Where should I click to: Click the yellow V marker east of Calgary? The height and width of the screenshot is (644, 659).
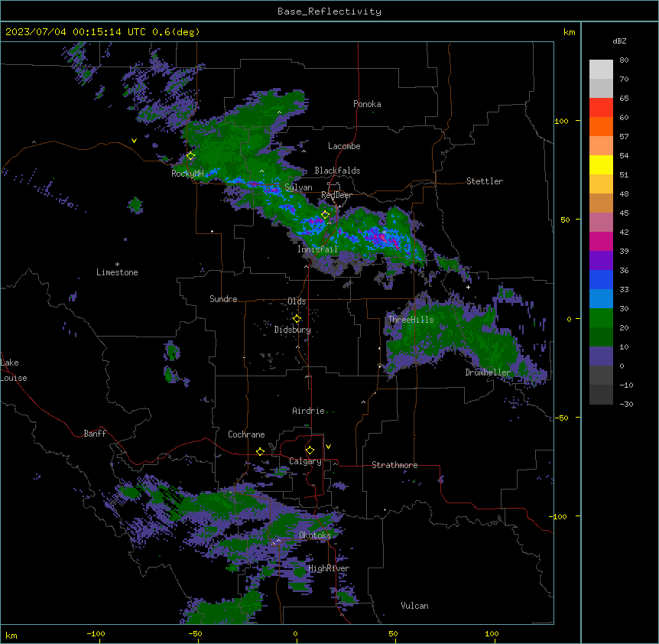tap(328, 447)
